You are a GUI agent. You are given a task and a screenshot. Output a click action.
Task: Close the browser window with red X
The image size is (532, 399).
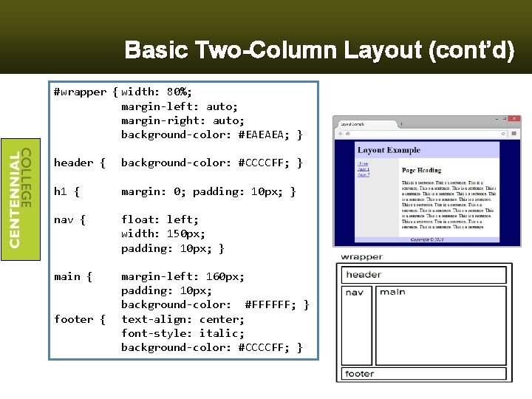(x=514, y=119)
